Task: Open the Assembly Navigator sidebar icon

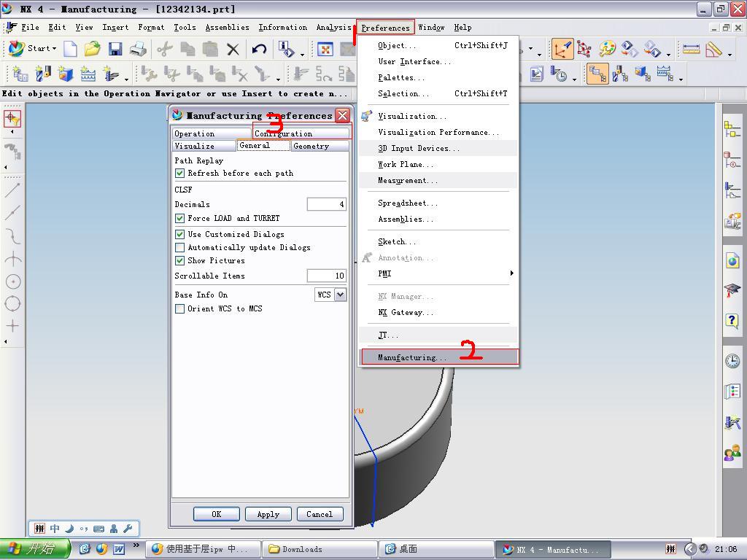Action: pos(732,129)
